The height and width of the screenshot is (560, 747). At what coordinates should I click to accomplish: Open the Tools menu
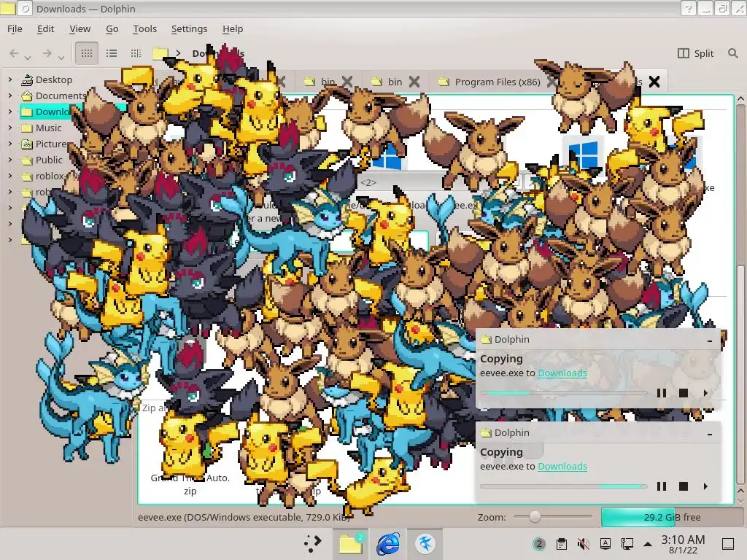point(145,28)
